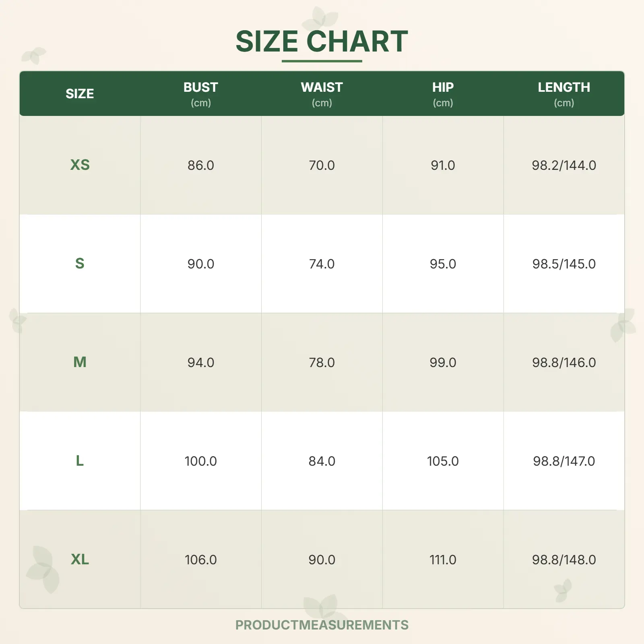644x644 pixels.
Task: Click the M size row label
Action: point(80,362)
